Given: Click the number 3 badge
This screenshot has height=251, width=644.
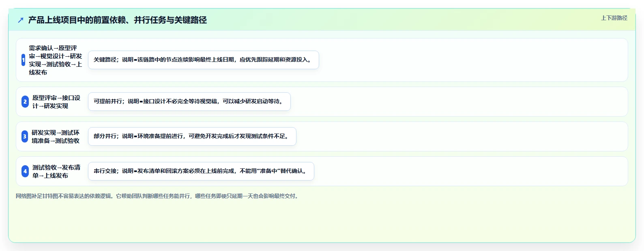Looking at the screenshot, I should [x=25, y=136].
